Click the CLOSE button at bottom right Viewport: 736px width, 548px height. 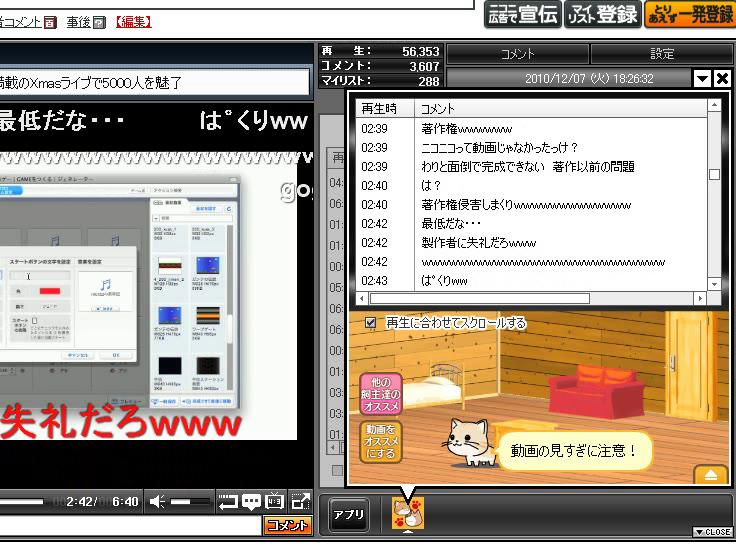click(713, 532)
